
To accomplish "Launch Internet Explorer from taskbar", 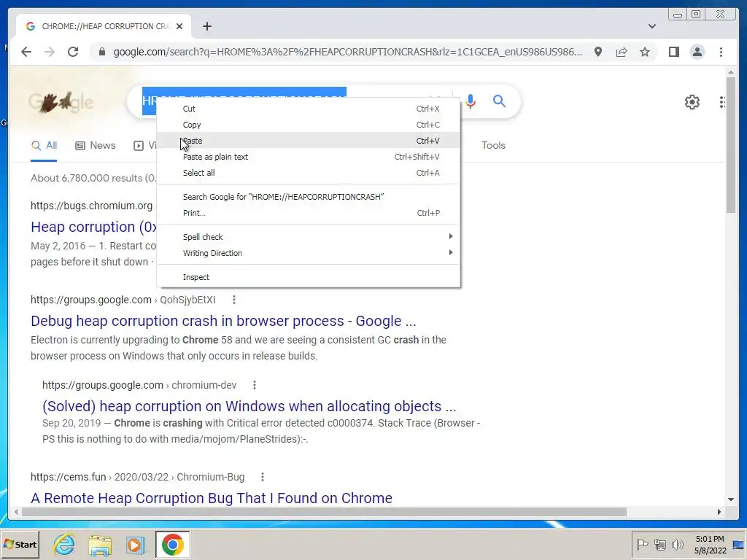I will pyautogui.click(x=64, y=544).
